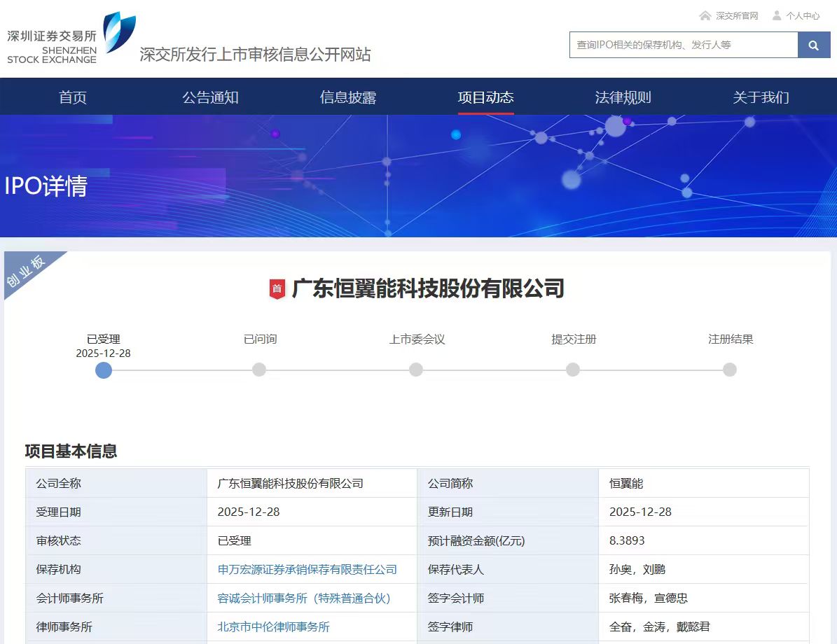The width and height of the screenshot is (837, 644).
Task: Open the 容诚会计师事务所 link
Action: coord(304,598)
